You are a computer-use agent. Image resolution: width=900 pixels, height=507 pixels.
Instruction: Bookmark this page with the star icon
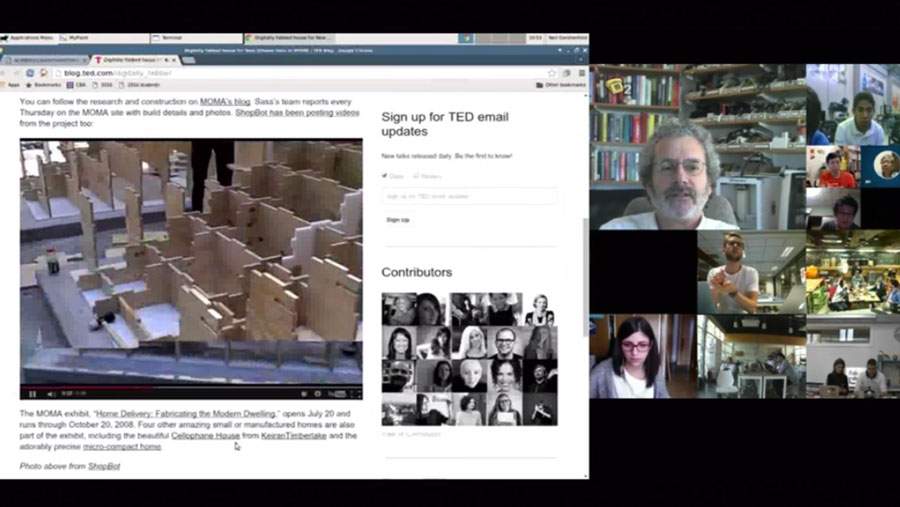pos(552,73)
